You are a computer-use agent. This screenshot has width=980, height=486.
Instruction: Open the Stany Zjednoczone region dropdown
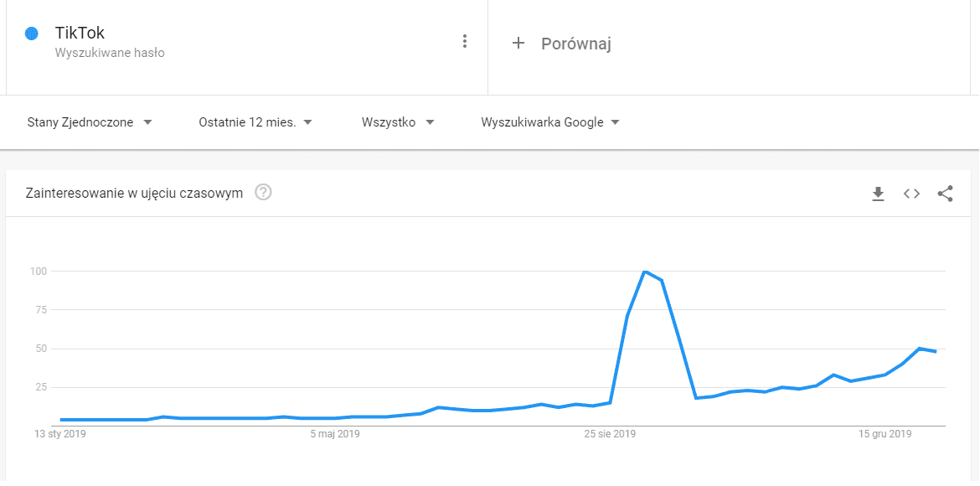pyautogui.click(x=90, y=122)
